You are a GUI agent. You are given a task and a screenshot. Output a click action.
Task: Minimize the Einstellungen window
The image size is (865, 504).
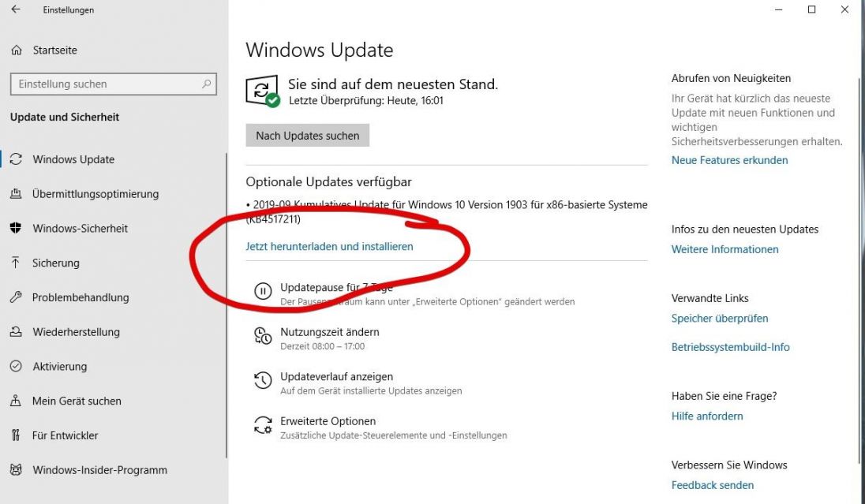(x=778, y=9)
